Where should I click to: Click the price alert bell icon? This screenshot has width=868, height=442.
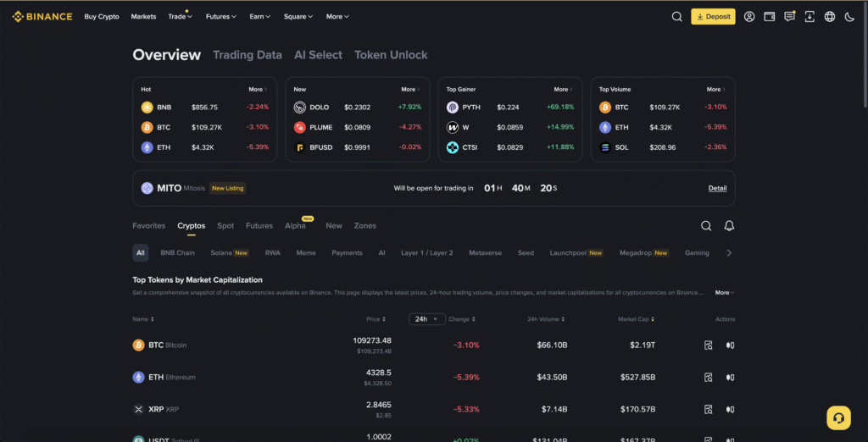729,226
